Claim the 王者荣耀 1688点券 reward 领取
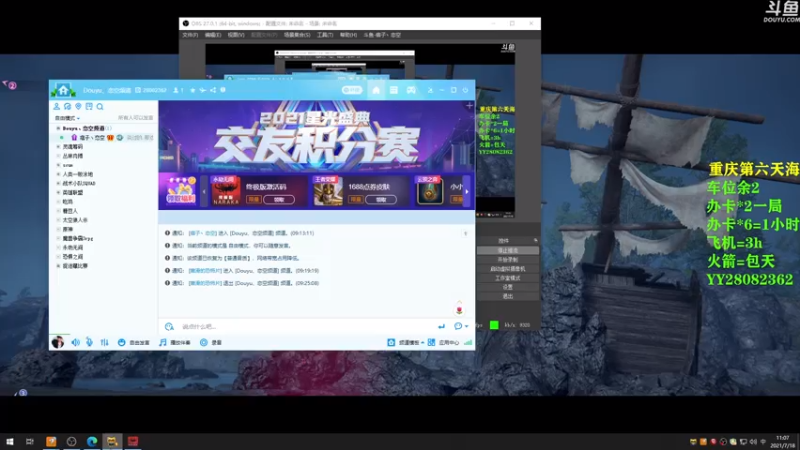The image size is (800, 450). click(x=381, y=199)
